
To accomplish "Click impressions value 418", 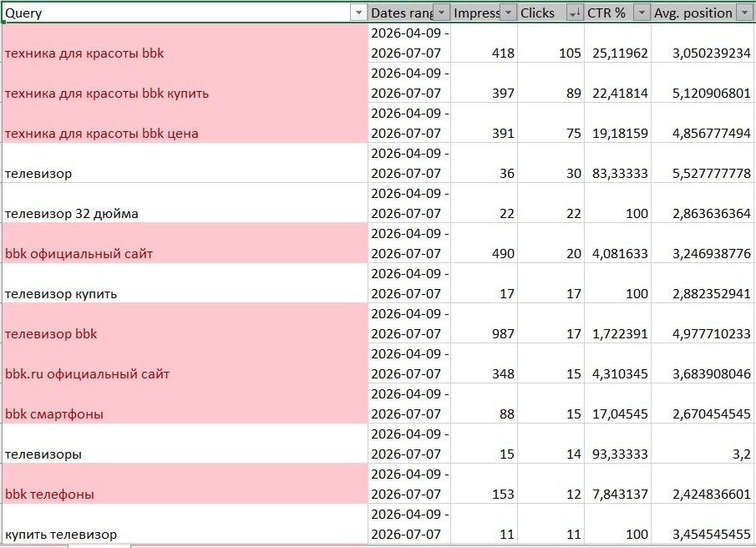I will click(484, 43).
